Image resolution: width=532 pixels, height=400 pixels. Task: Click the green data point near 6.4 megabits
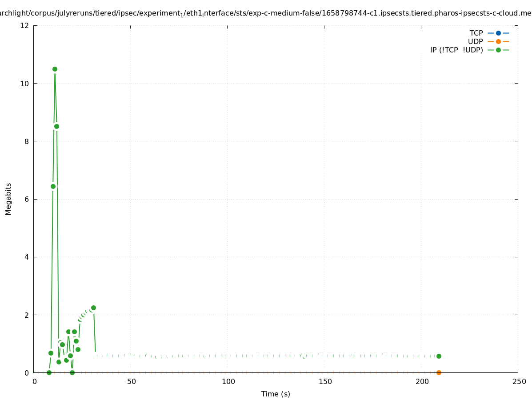[x=53, y=186]
